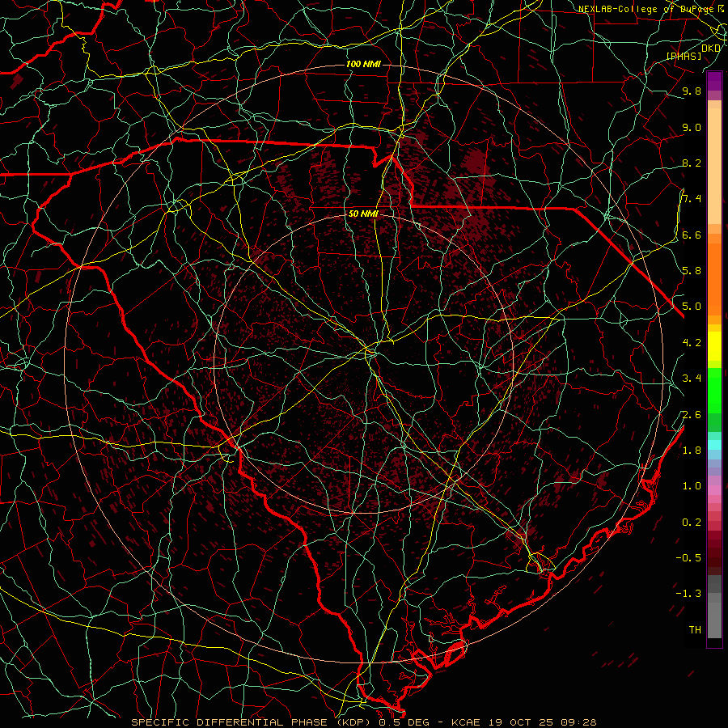Screen dimensions: 728x728
Task: Click the 9.8 legend scale value
Action: click(x=692, y=91)
